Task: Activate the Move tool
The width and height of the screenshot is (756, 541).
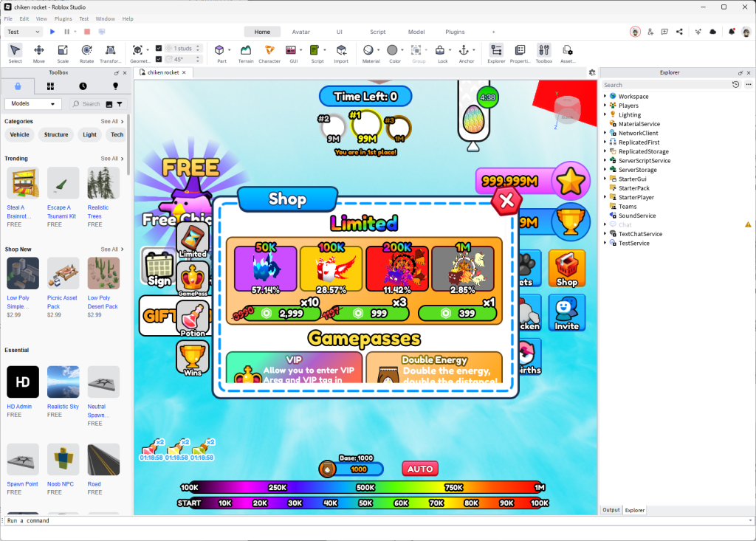Action: [39, 49]
